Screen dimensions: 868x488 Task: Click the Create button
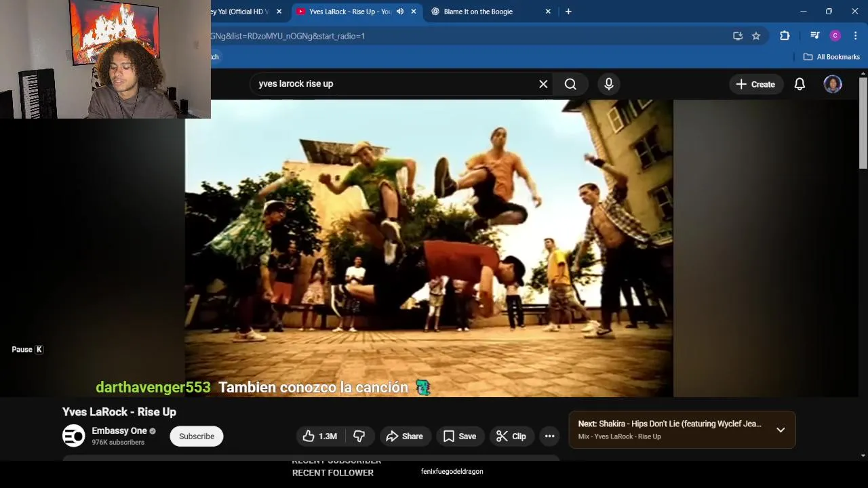755,84
